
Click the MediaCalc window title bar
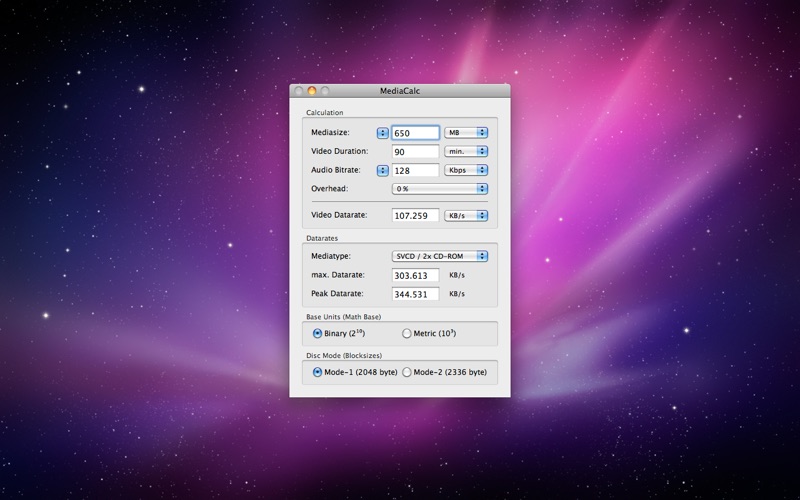400,91
